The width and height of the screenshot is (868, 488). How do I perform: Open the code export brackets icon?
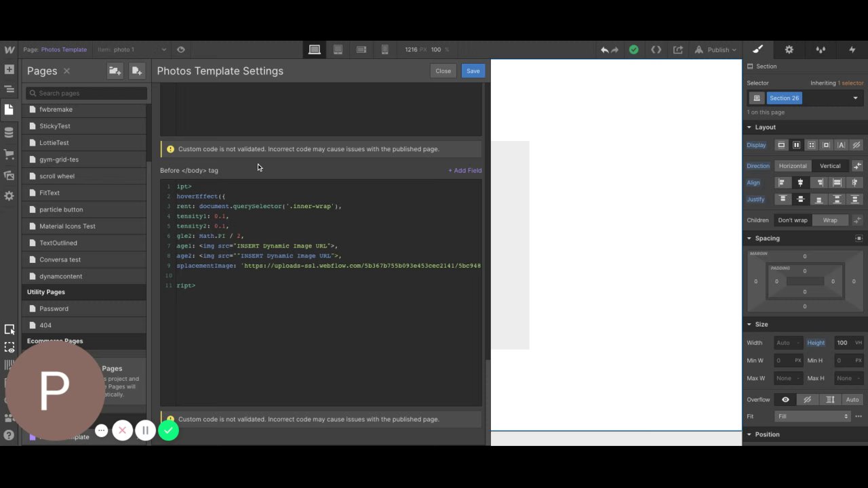click(656, 49)
